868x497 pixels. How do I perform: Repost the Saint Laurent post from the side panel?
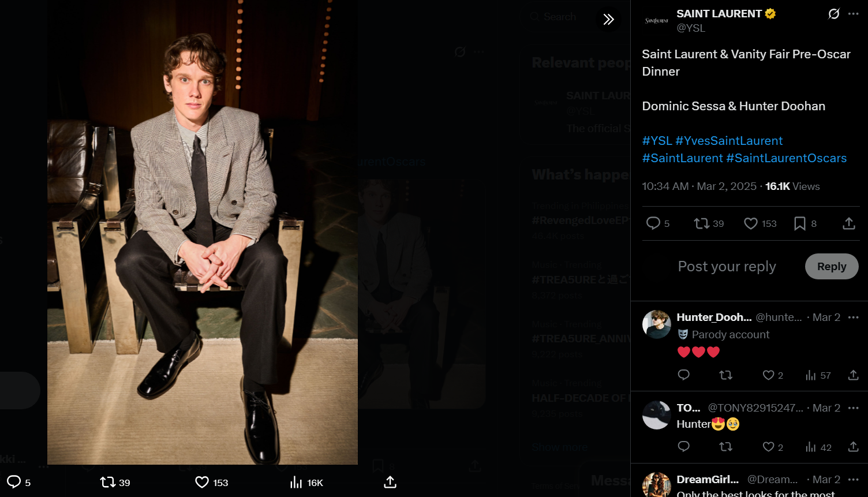[x=702, y=223]
